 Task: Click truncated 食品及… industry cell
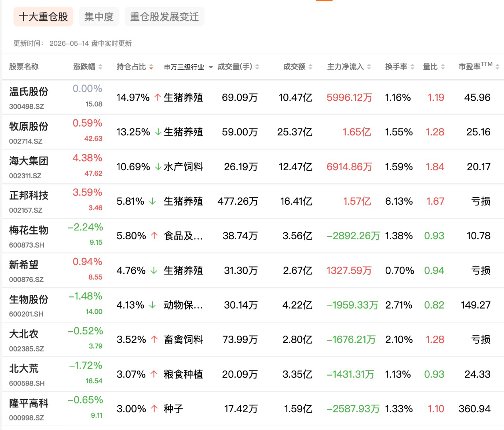click(183, 236)
